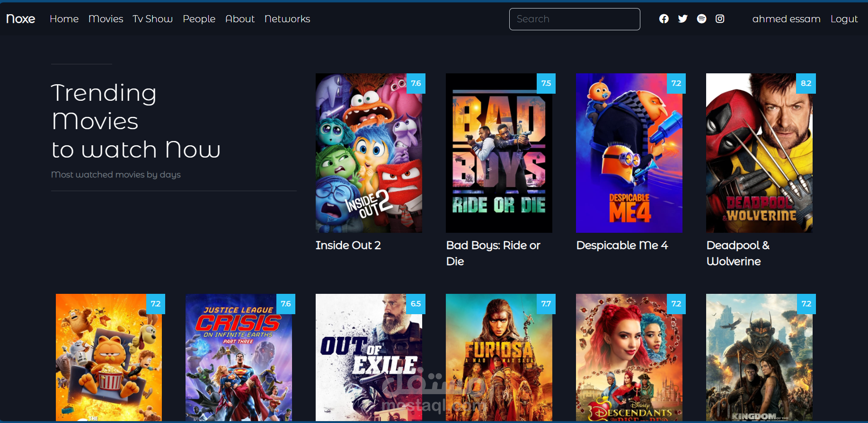This screenshot has height=423, width=868.
Task: Open the Movies section
Action: [106, 19]
